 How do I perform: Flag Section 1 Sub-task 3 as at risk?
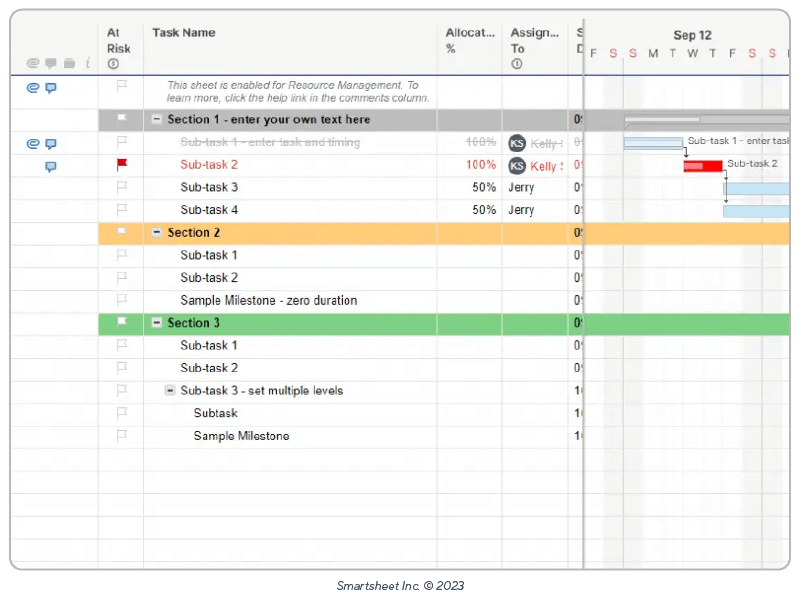[x=122, y=188]
